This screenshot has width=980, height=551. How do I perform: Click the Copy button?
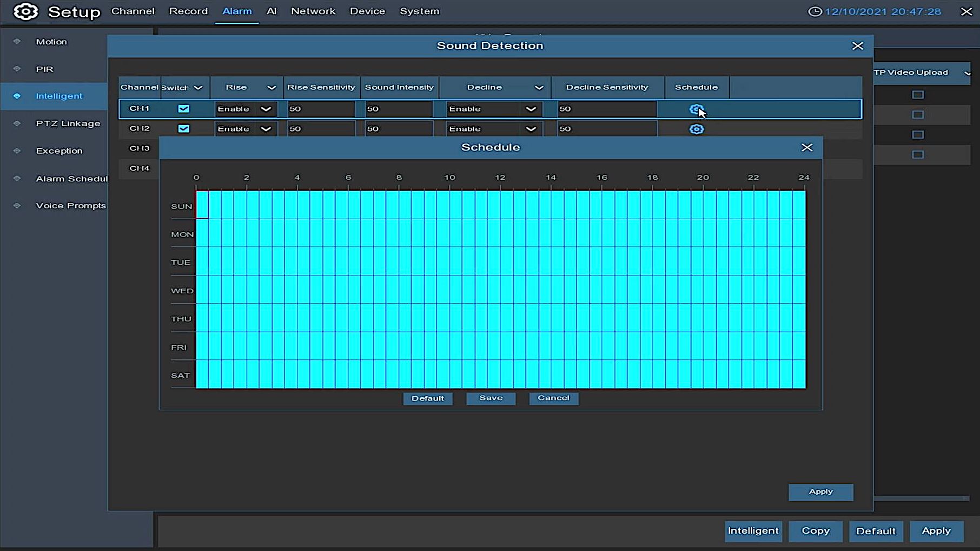coord(815,531)
